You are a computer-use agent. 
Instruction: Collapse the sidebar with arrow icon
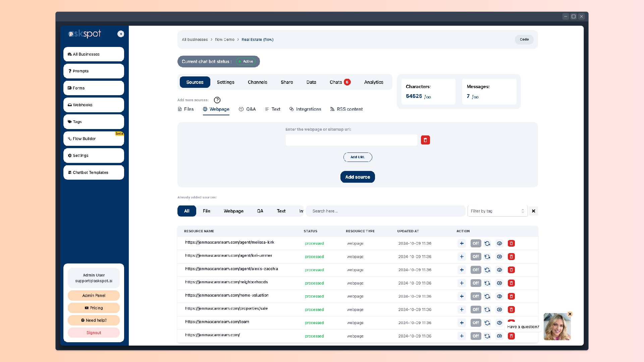coord(121,34)
